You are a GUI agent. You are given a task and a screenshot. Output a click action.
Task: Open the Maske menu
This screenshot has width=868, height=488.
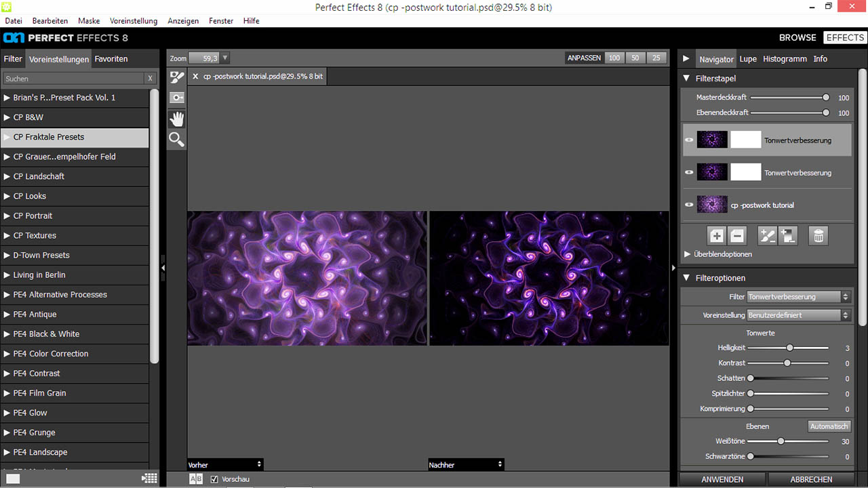click(x=89, y=21)
